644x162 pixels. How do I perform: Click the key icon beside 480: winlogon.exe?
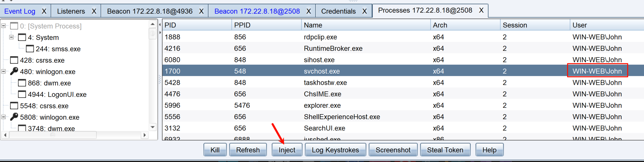click(14, 71)
